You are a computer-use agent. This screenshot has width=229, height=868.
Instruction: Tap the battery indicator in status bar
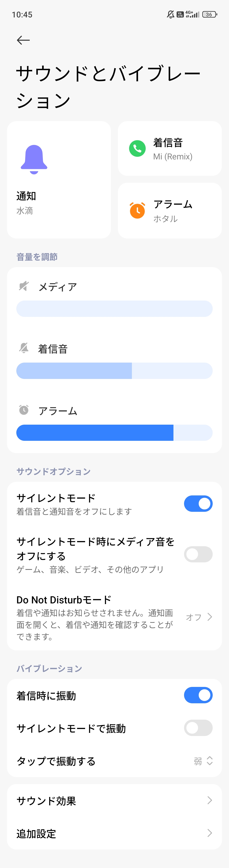pos(209,14)
